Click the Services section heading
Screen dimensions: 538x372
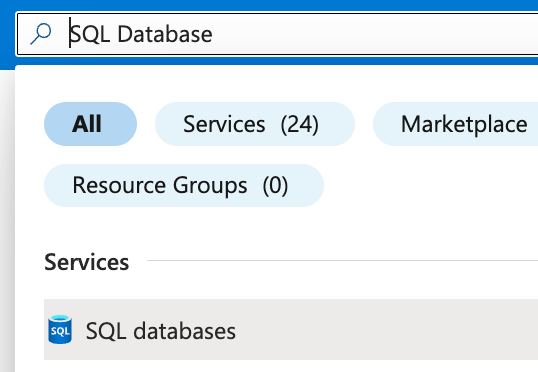(86, 262)
